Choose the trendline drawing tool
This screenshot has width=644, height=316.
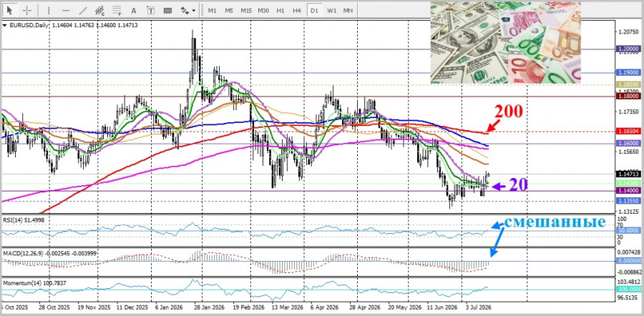click(83, 10)
